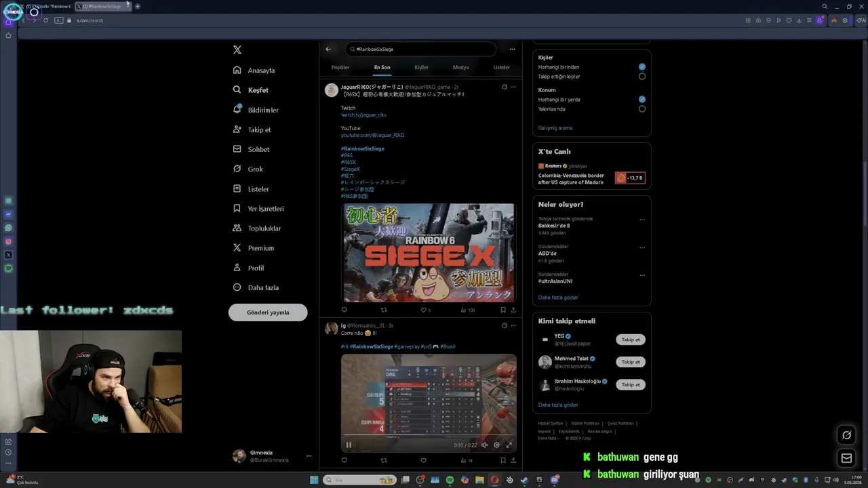
Task: Open Listeler in sidebar navigation
Action: pyautogui.click(x=251, y=189)
